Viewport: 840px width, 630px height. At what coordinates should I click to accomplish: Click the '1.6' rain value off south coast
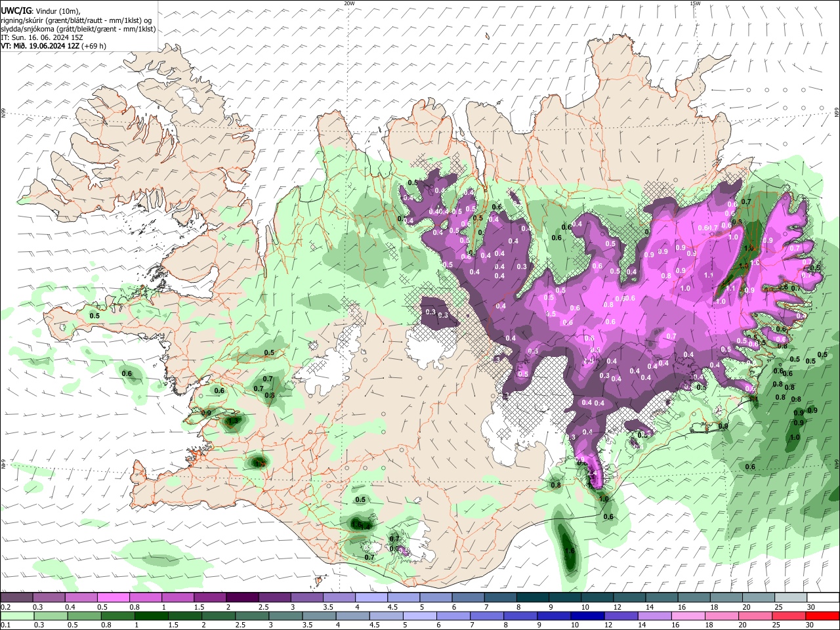coord(570,551)
